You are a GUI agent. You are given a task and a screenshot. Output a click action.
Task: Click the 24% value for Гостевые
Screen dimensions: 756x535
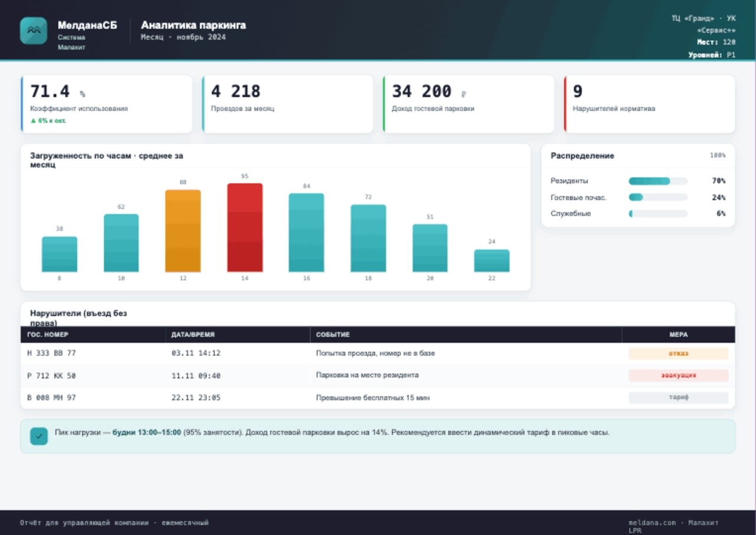(719, 197)
